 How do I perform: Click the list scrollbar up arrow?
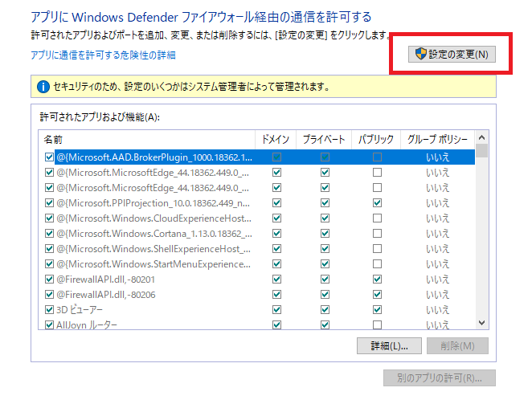point(481,137)
